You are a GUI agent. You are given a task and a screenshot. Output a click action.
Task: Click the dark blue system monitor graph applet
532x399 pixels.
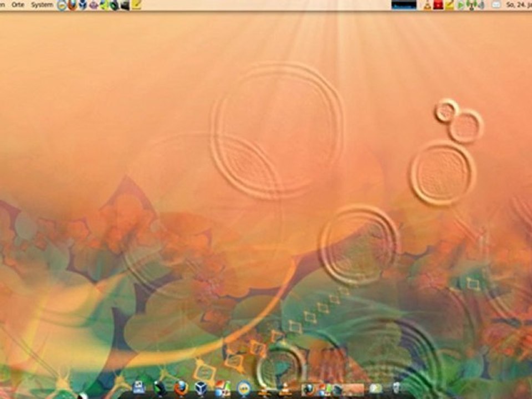click(x=404, y=5)
